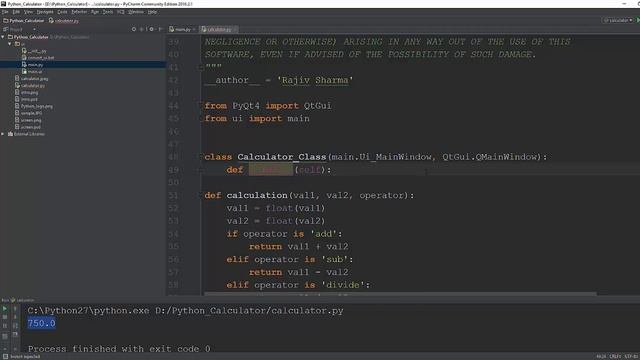
Task: Select __init__.py in the ui folder
Action: pos(34,51)
